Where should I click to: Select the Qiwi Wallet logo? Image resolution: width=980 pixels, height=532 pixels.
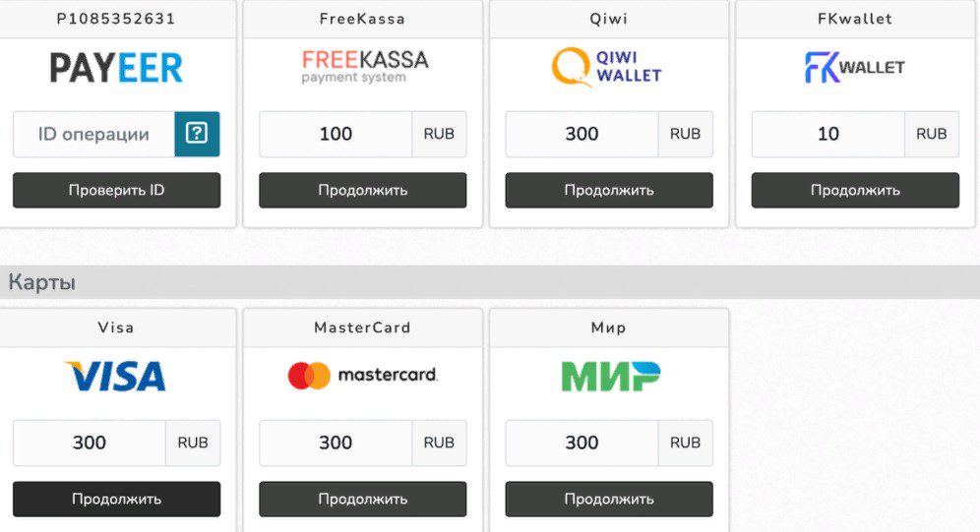click(x=607, y=67)
